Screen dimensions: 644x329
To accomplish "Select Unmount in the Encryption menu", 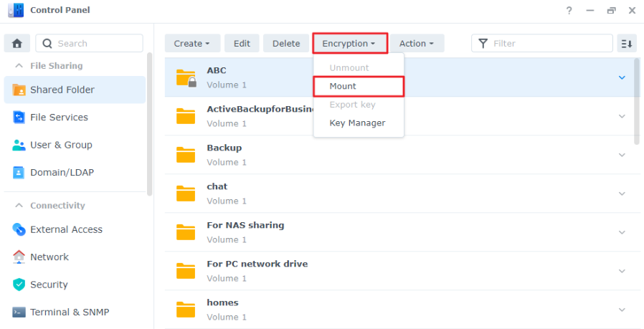I will [x=359, y=68].
